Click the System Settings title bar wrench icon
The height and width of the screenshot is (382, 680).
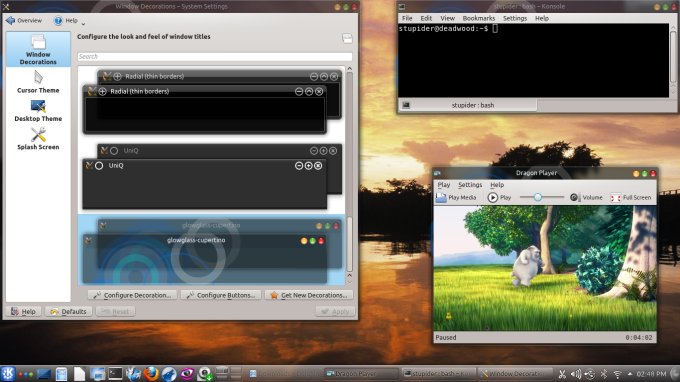(x=6, y=7)
